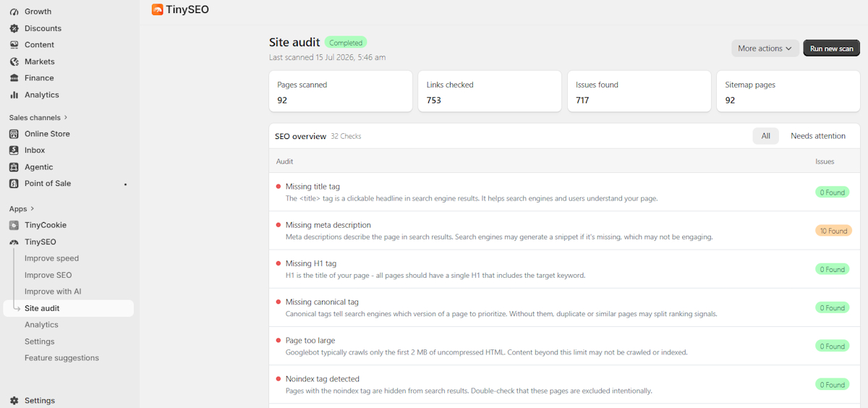This screenshot has width=868, height=408.
Task: Open Improve speed in TinySEO menu
Action: coord(51,258)
